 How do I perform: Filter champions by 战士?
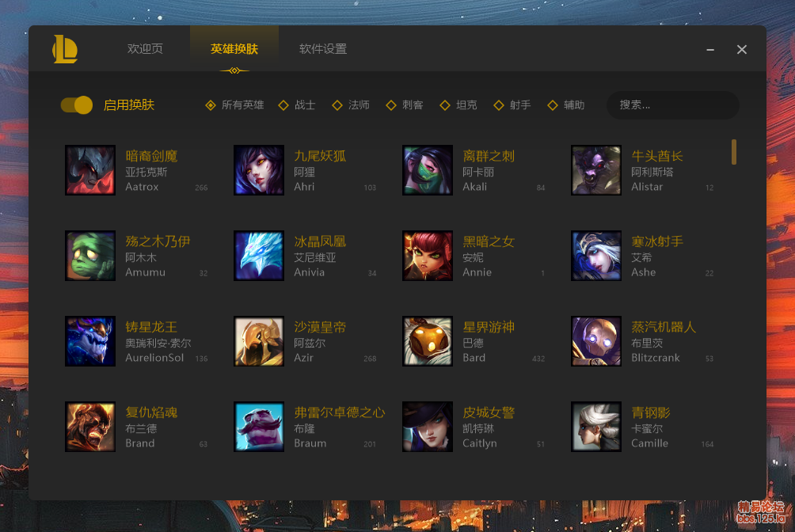click(x=297, y=105)
